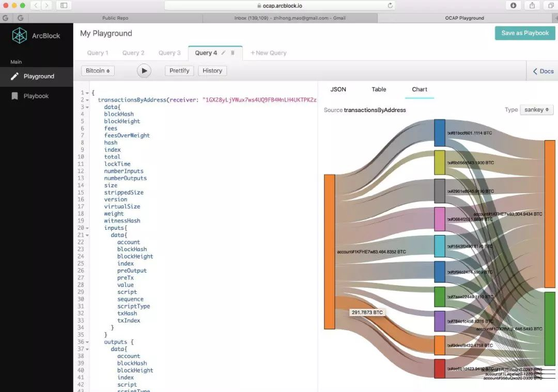Add a tab with + New Query
Image resolution: width=558 pixels, height=392 pixels.
[268, 53]
